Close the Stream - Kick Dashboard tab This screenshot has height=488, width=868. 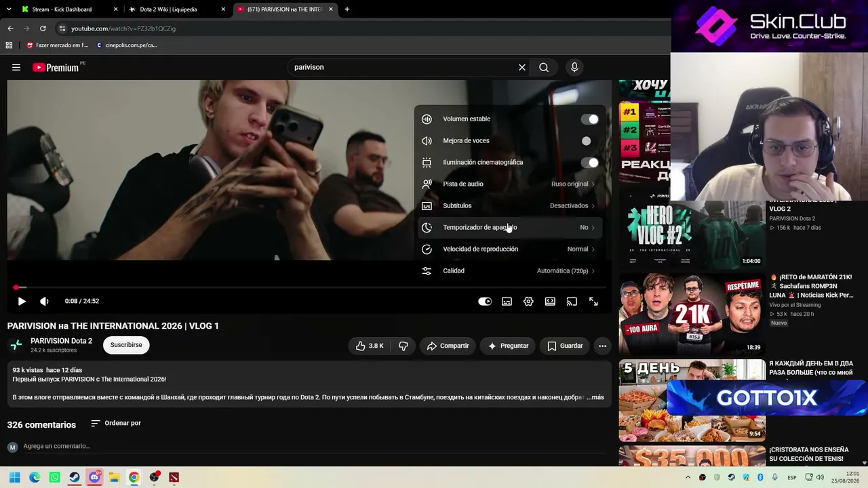click(115, 9)
